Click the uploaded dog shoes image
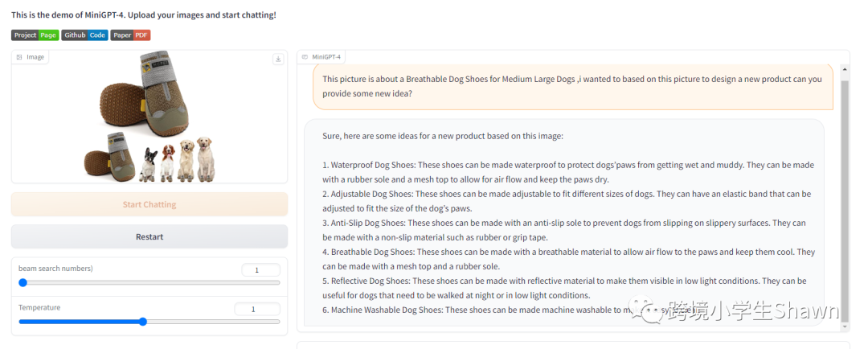This screenshot has width=868, height=349. coord(149,117)
